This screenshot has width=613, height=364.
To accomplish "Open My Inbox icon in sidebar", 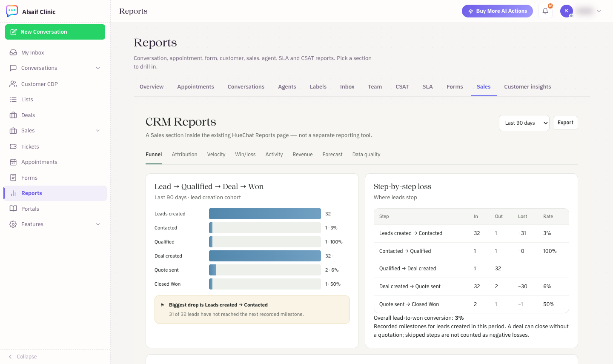I will (x=13, y=52).
